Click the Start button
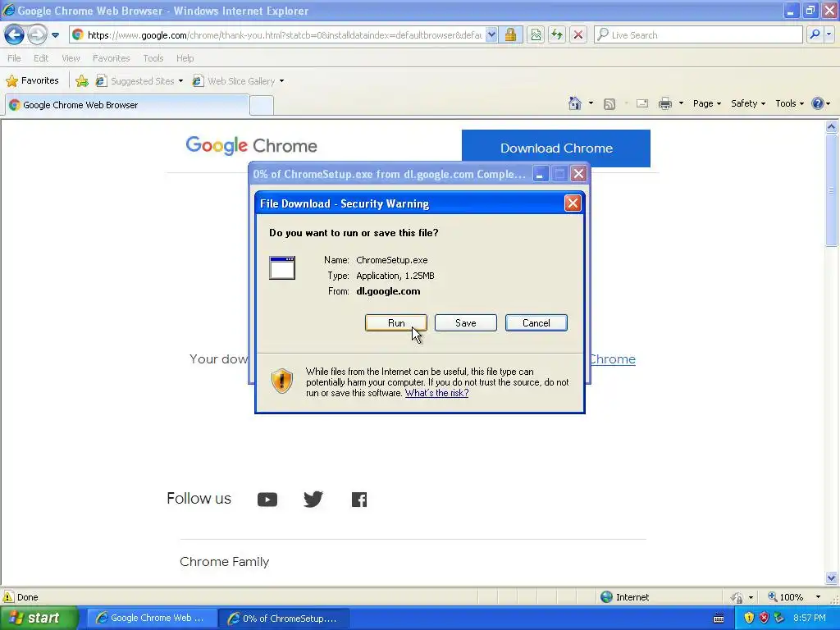This screenshot has height=630, width=840. (x=39, y=618)
